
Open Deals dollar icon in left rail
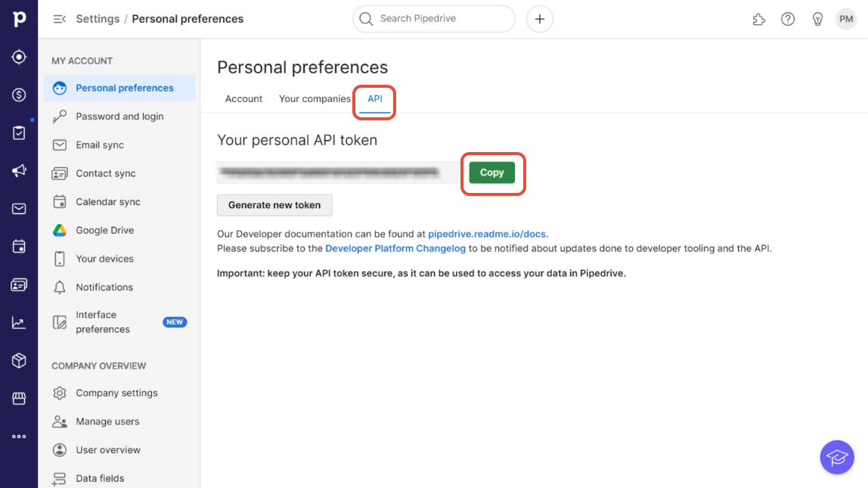(x=19, y=95)
